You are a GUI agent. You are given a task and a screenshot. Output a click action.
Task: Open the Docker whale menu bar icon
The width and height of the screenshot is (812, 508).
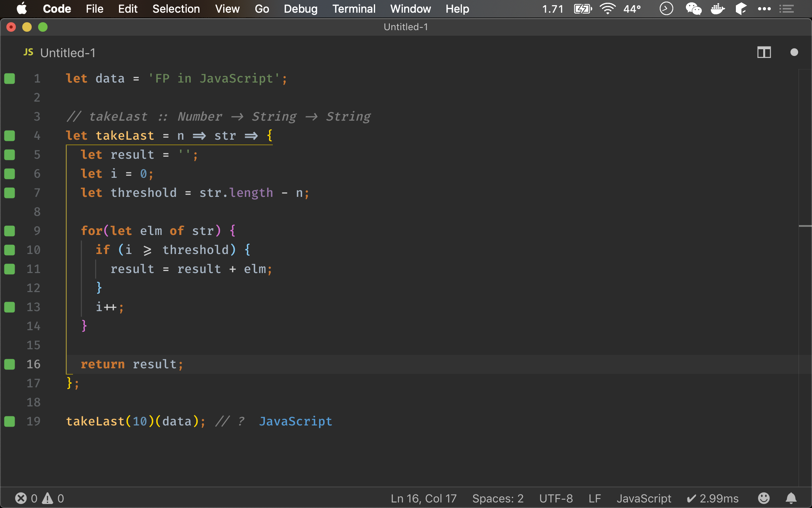coord(718,9)
